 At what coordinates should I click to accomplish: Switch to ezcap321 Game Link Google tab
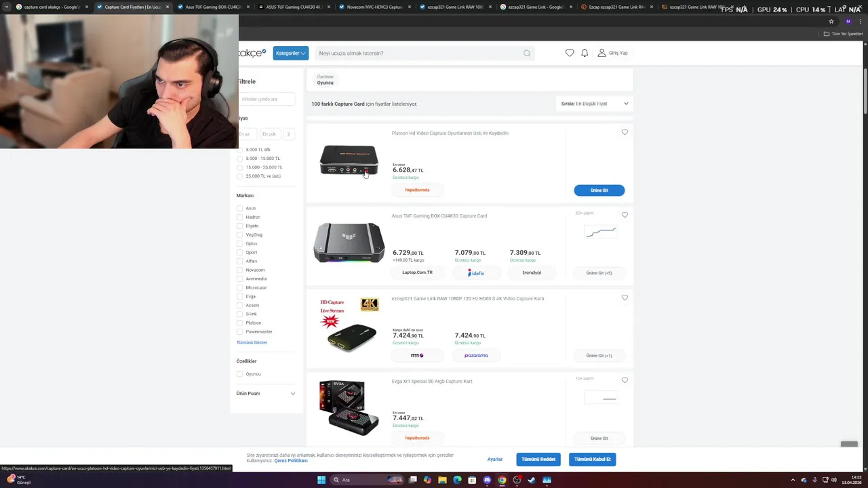tap(536, 7)
